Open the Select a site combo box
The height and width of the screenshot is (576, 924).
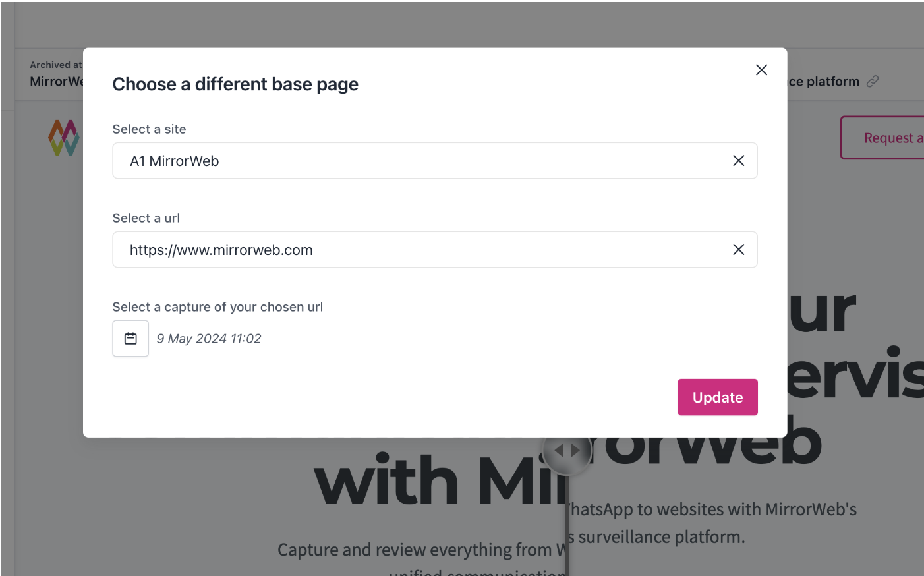[435, 161]
